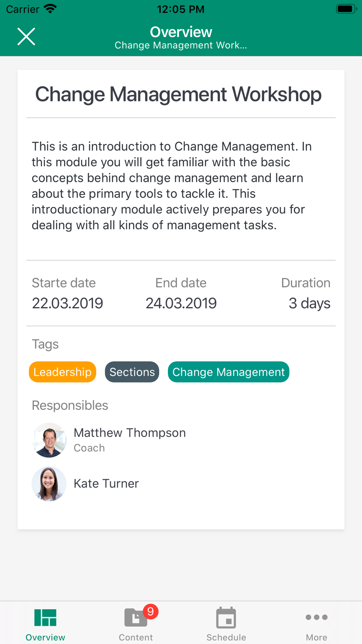Open Kate Turner's profile photo
This screenshot has width=362, height=644.
[x=49, y=484]
